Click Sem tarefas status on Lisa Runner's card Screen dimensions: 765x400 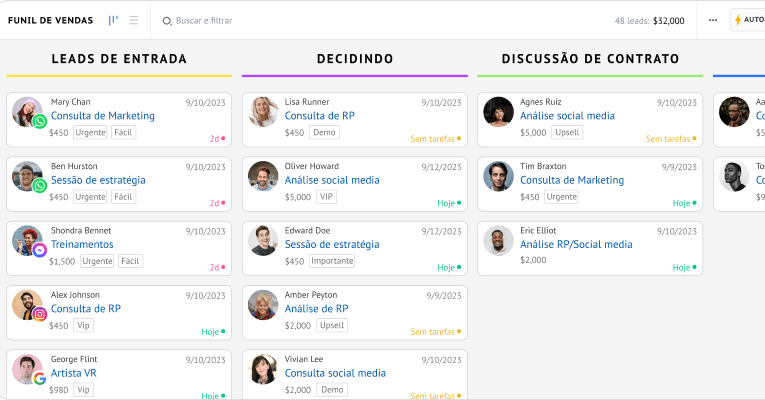[435, 139]
